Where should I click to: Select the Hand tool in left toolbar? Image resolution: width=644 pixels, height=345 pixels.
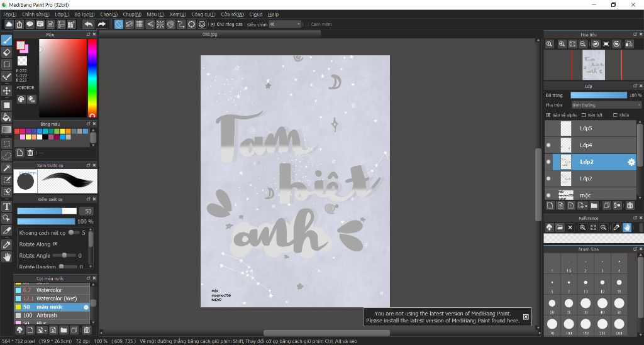pyautogui.click(x=6, y=257)
